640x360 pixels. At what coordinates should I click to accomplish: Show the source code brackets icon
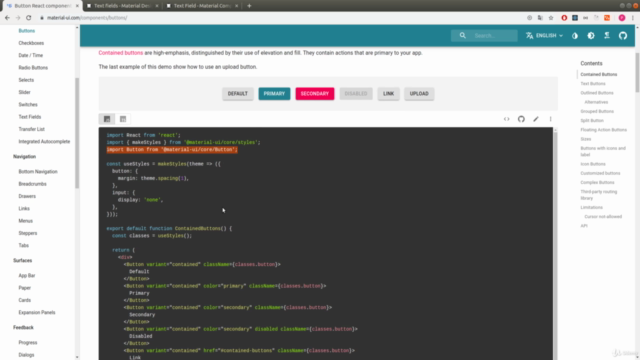507,119
